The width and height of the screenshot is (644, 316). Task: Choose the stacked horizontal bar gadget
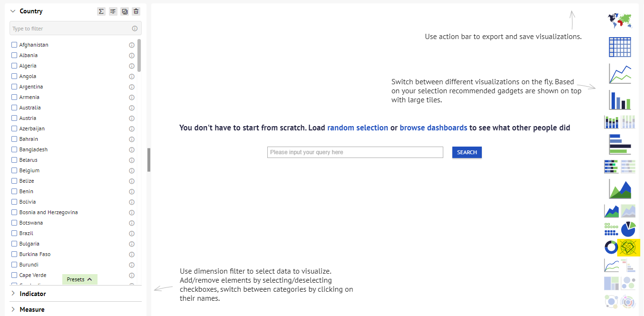[x=611, y=167]
